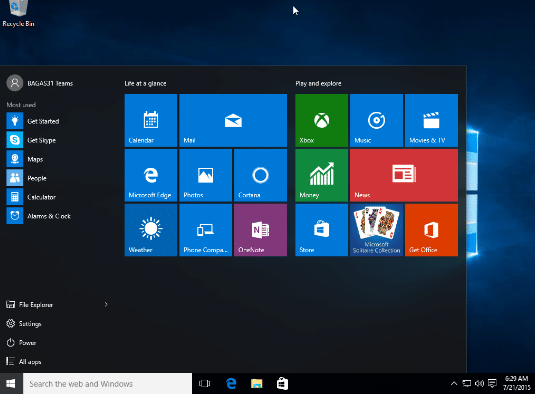Open the Cortana tile

point(260,175)
